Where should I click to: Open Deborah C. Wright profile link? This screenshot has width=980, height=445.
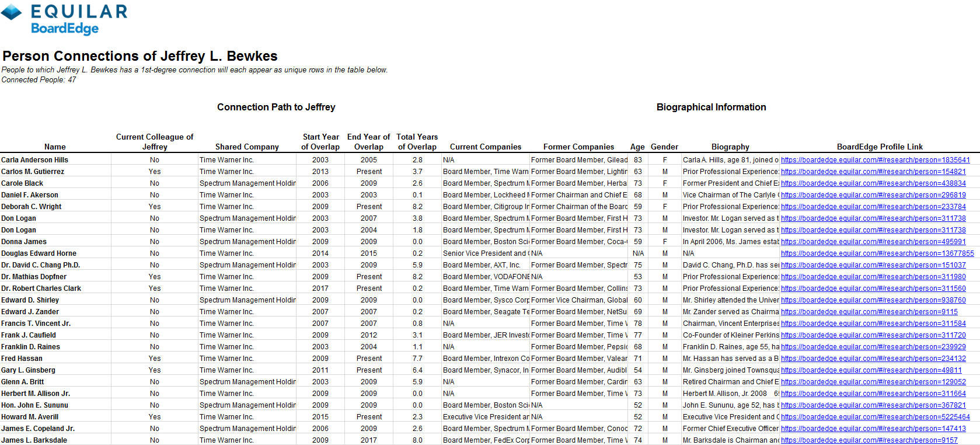tap(873, 207)
